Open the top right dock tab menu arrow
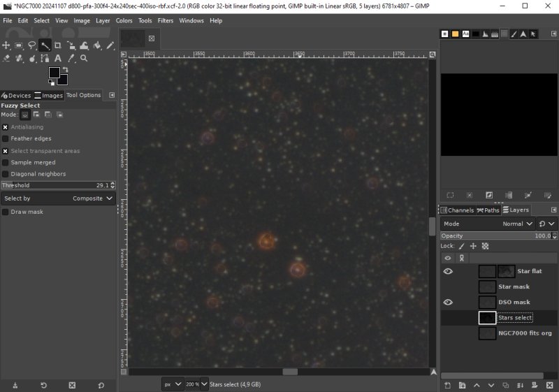 (553, 34)
